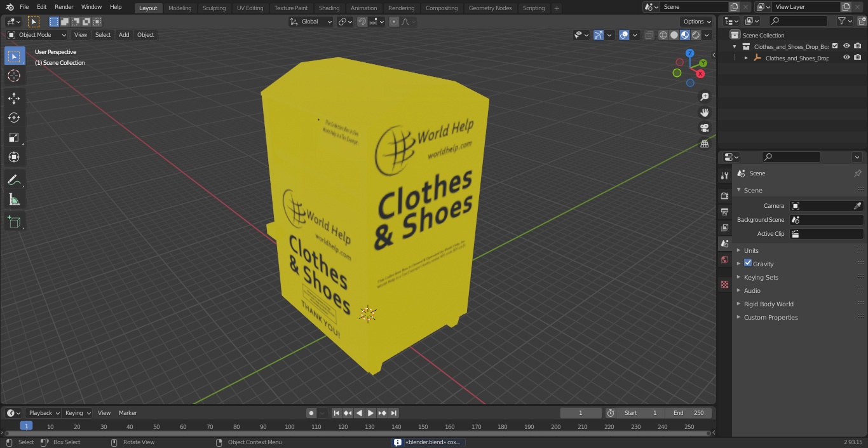The width and height of the screenshot is (868, 448).
Task: Choose the Rotate tool
Action: tap(14, 118)
